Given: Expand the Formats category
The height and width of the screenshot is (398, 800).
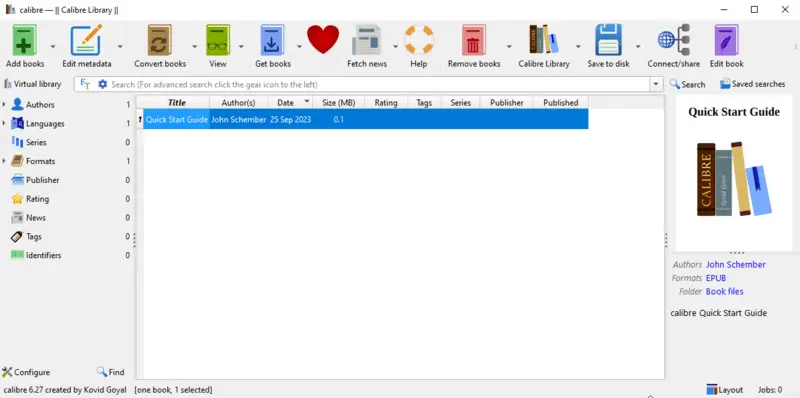Looking at the screenshot, I should (x=4, y=161).
